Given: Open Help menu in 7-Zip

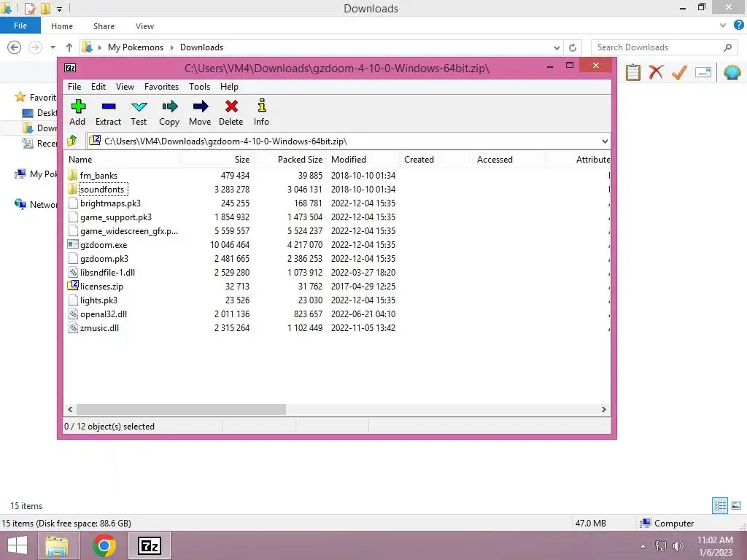Looking at the screenshot, I should pyautogui.click(x=229, y=86).
